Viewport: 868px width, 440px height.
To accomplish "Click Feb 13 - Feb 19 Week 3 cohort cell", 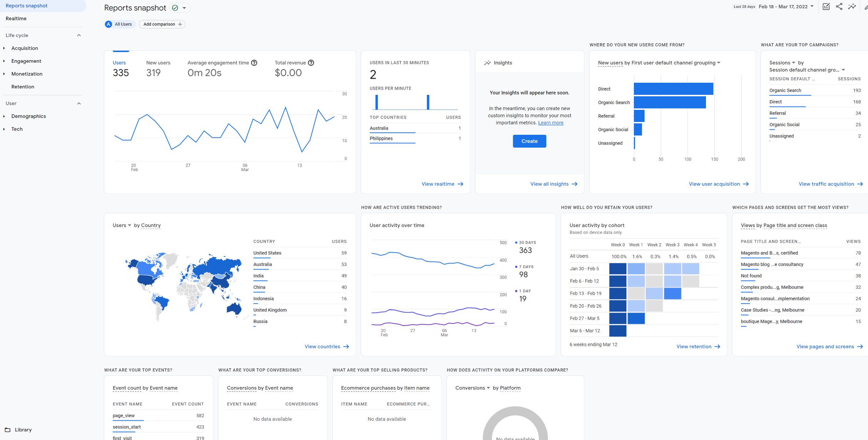I will [x=672, y=293].
